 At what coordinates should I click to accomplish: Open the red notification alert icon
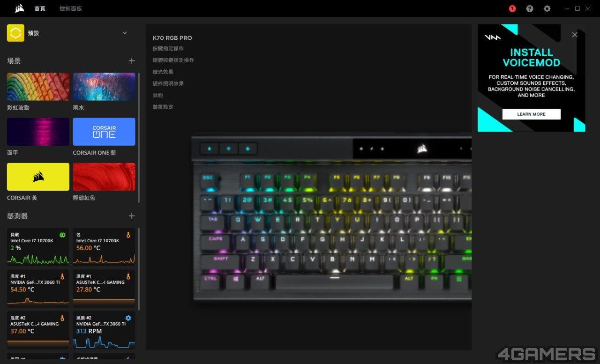click(x=512, y=8)
